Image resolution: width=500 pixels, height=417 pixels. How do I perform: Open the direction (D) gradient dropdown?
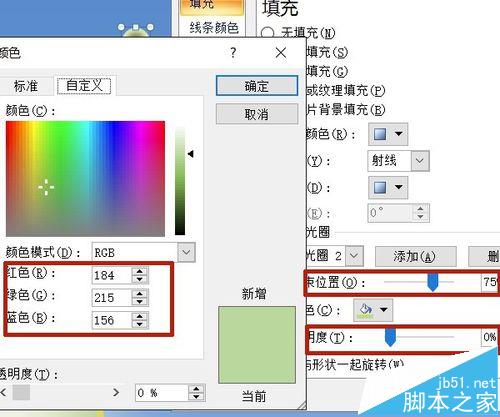click(x=388, y=188)
